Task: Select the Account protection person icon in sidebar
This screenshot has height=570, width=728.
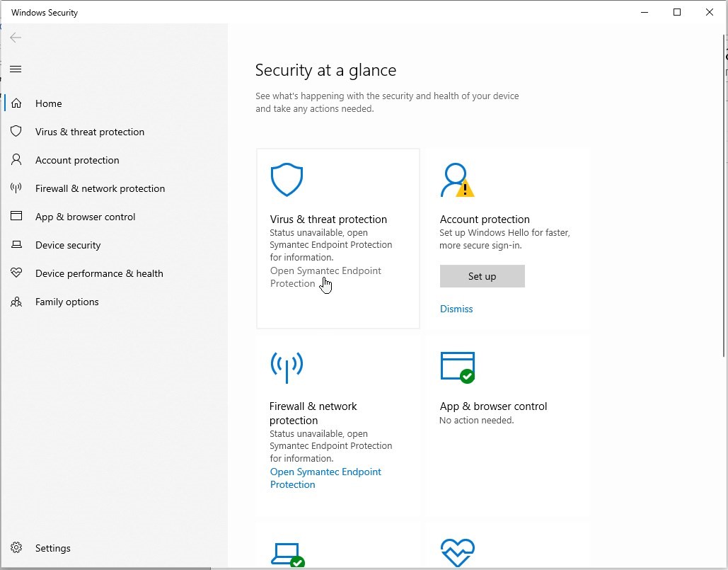Action: tap(16, 160)
